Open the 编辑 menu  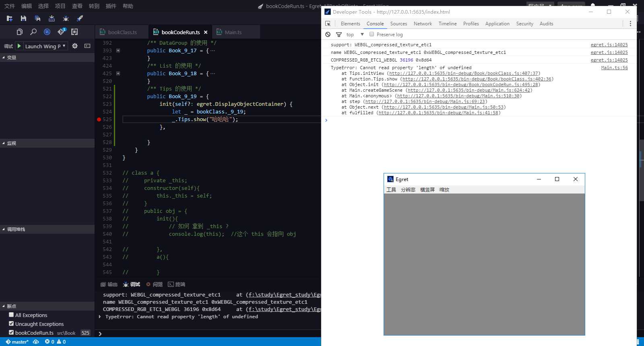tap(27, 6)
